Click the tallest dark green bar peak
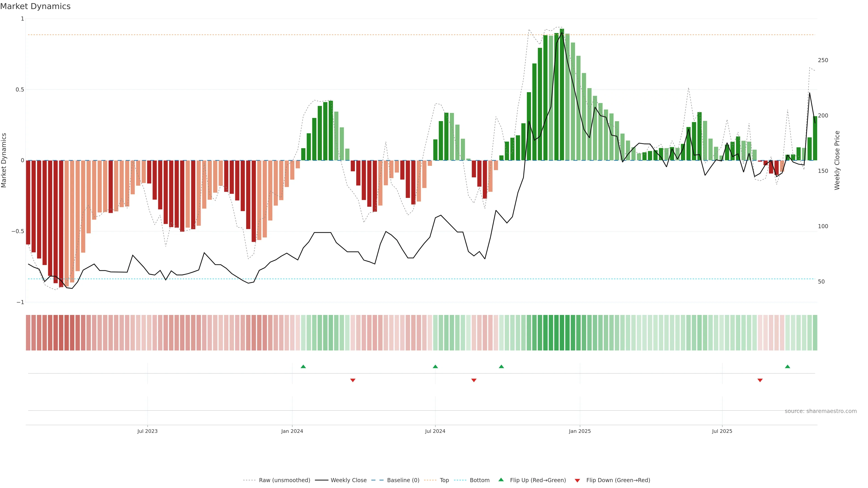The image size is (868, 488). point(562,31)
